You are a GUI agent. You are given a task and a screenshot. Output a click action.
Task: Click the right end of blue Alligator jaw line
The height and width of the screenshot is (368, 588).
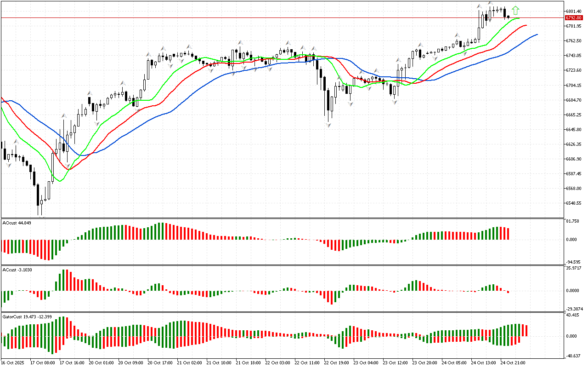coord(537,34)
